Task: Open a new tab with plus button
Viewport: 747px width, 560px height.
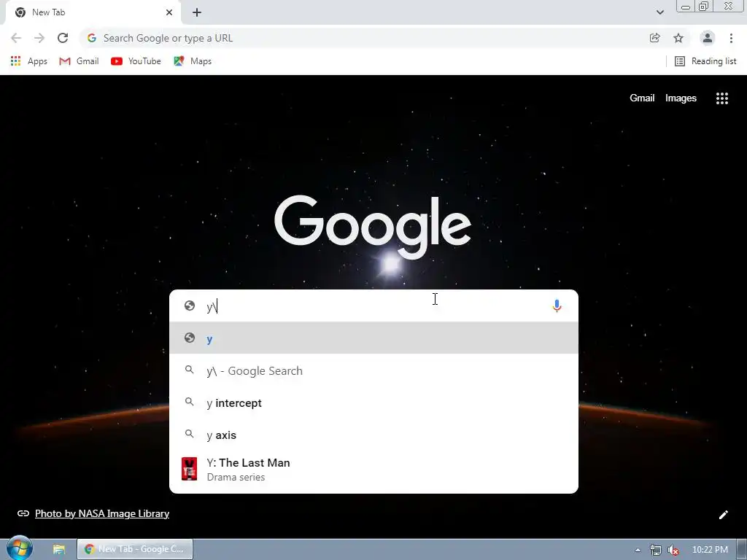Action: (197, 12)
